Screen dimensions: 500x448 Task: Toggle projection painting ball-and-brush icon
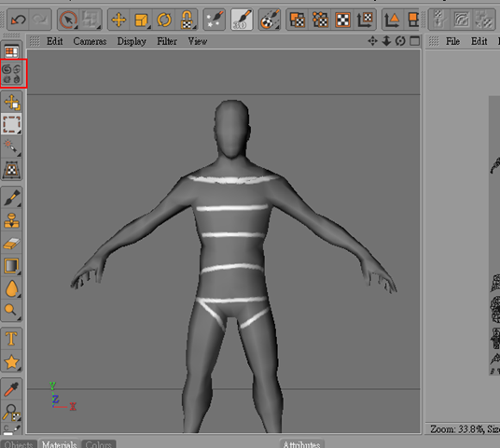coord(270,21)
